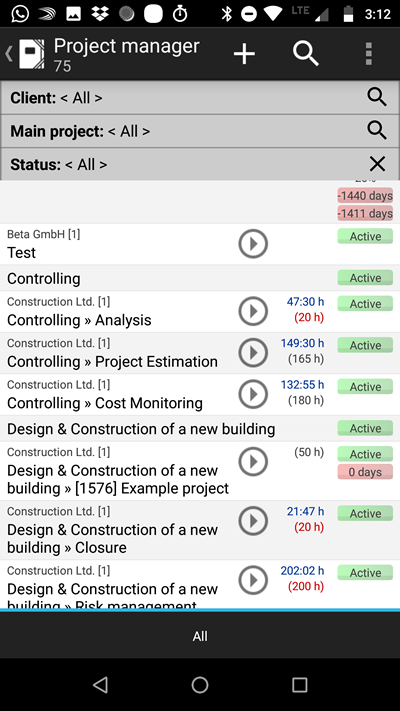Image resolution: width=400 pixels, height=711 pixels.
Task: Start timer for new building » Closure
Action: point(253,521)
